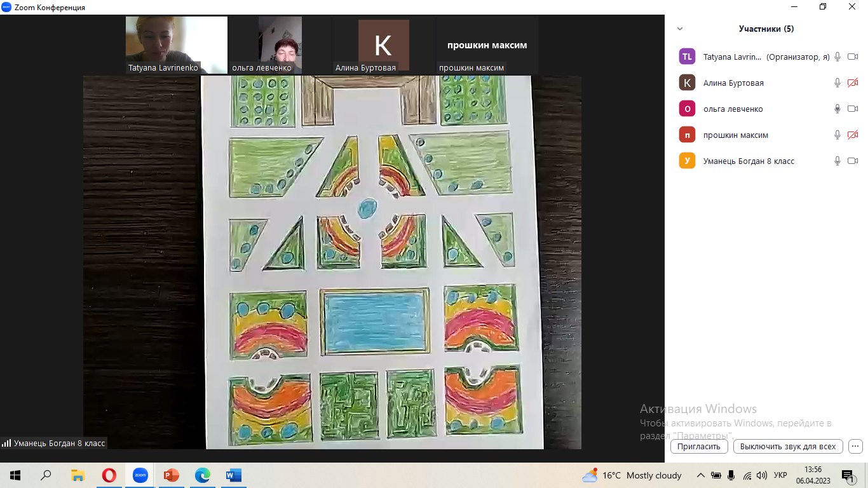Click прошкин максим's disabled camera icon
868x488 pixels.
[853, 135]
